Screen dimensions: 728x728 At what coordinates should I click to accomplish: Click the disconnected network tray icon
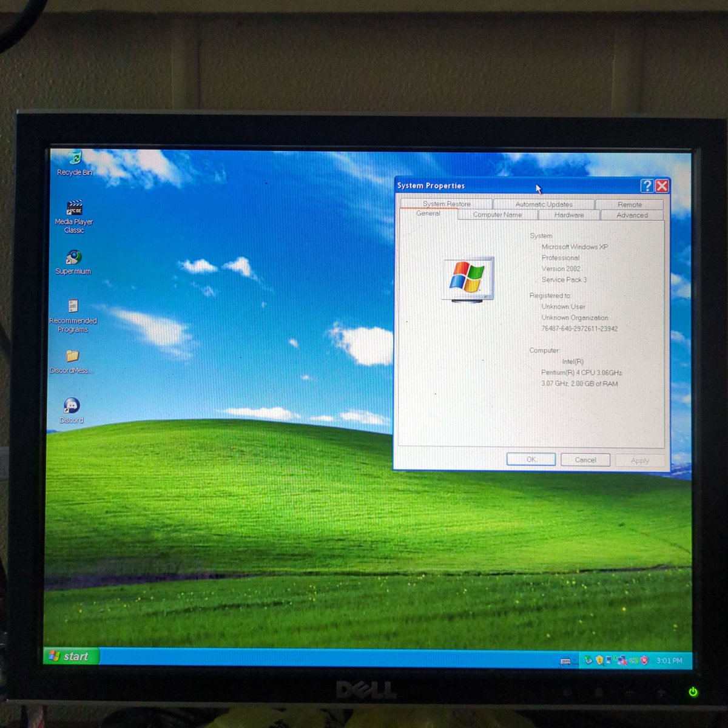pyautogui.click(x=621, y=659)
